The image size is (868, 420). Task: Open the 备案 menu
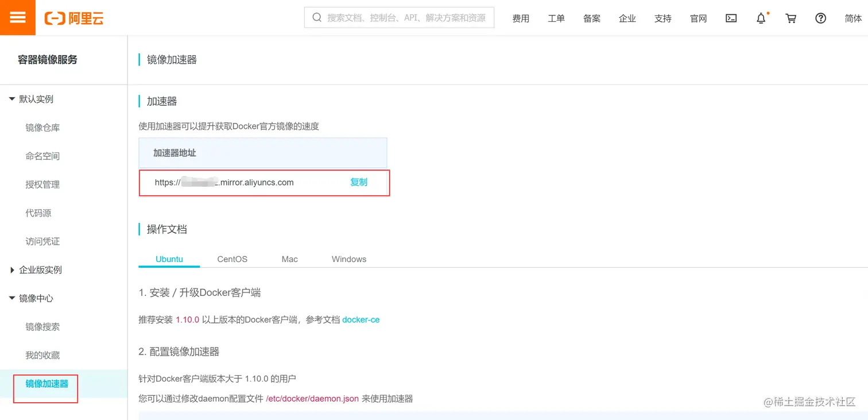pyautogui.click(x=592, y=18)
